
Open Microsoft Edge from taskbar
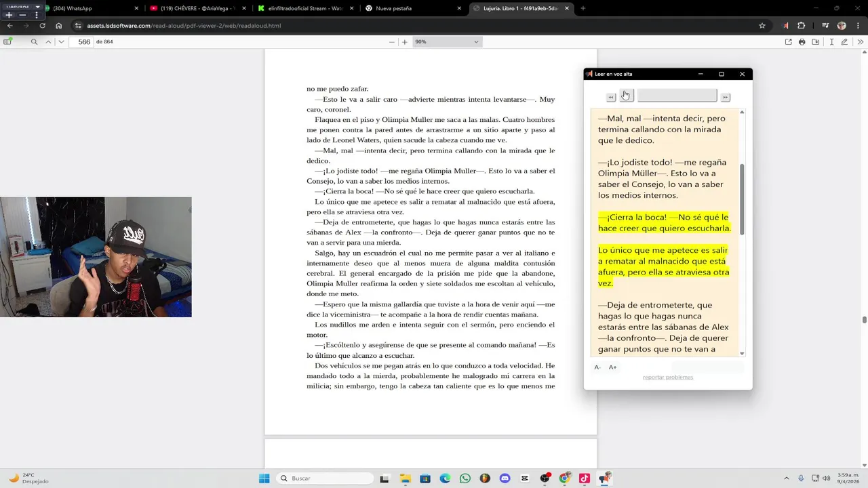(445, 479)
